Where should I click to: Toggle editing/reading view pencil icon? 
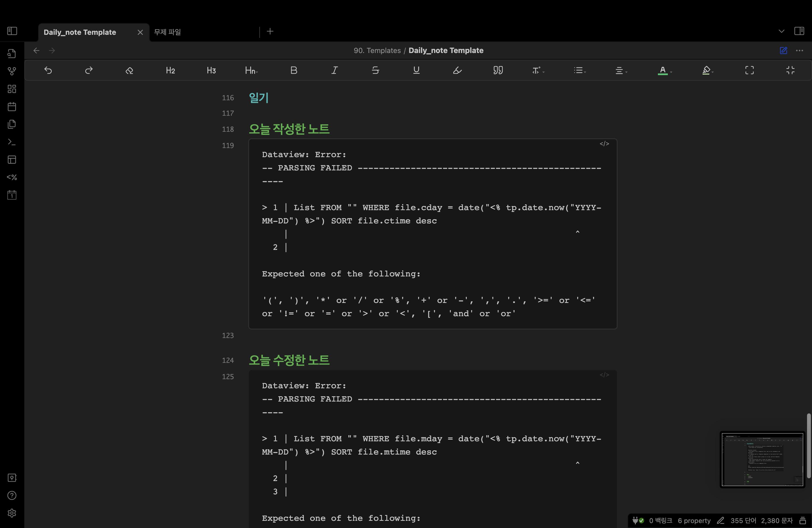point(784,51)
